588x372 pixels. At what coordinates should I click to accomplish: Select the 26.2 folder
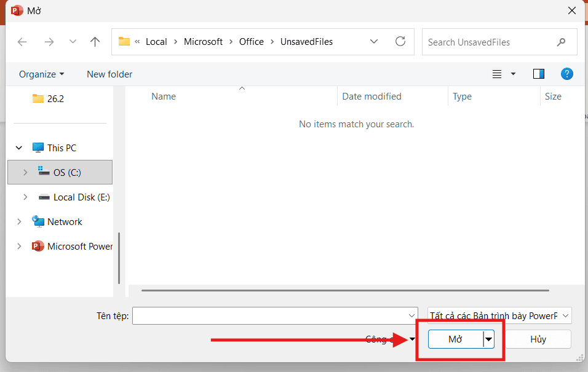tap(55, 98)
